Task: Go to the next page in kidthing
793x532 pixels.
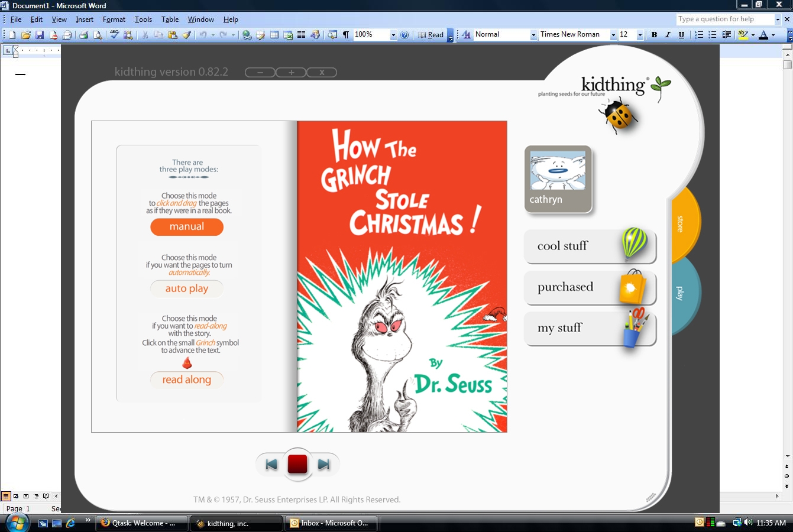Action: [x=323, y=465]
